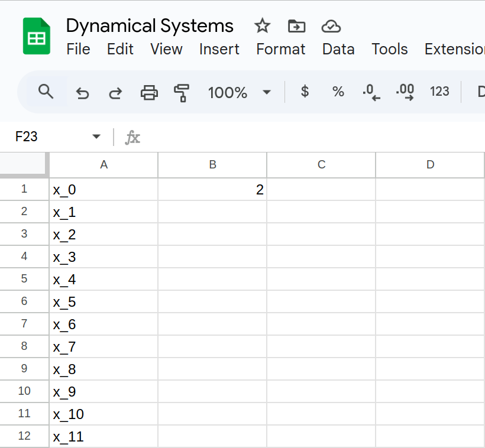Screen dimensions: 485x448
Task: Decrease decimal places
Action: (371, 92)
